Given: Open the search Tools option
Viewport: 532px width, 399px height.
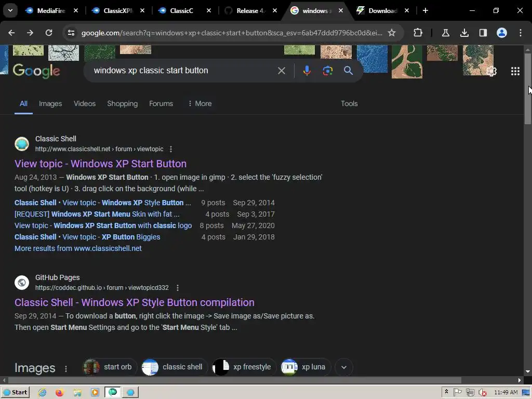Looking at the screenshot, I should (349, 103).
